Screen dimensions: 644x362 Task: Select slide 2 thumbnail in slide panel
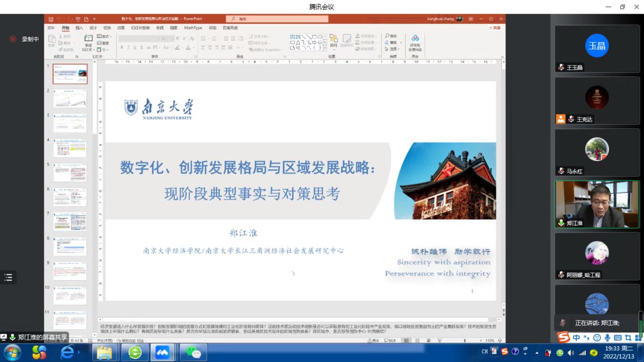(70, 99)
